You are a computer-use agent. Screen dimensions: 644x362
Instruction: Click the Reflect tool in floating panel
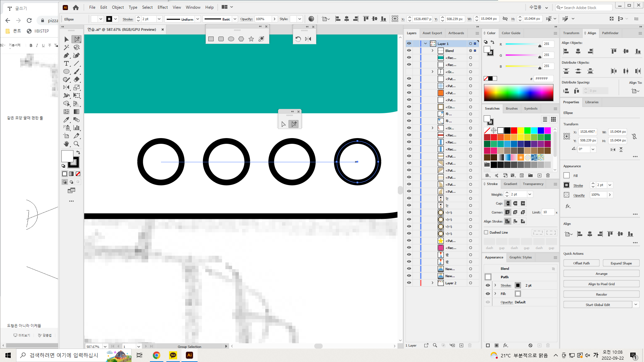click(308, 39)
